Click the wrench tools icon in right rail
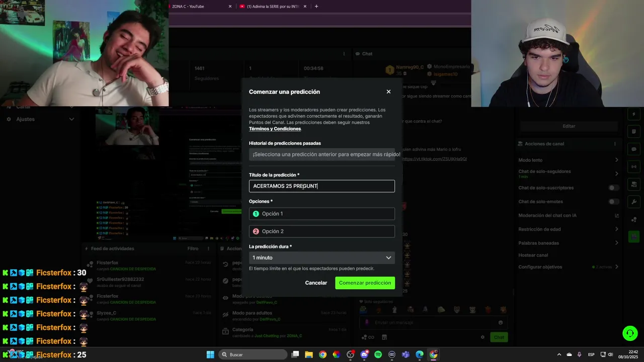Screen dimensions: 644x362 633,202
